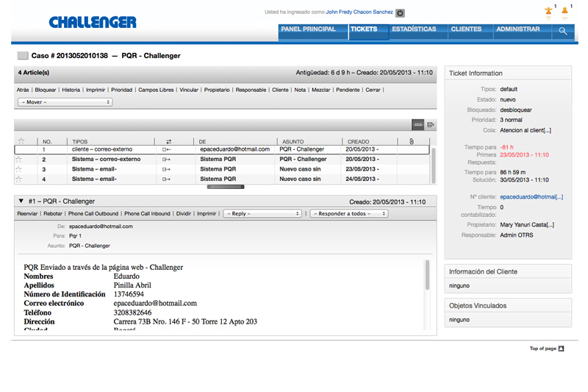Open Campos Libres
Screen dimensions: 588x392
(156, 90)
